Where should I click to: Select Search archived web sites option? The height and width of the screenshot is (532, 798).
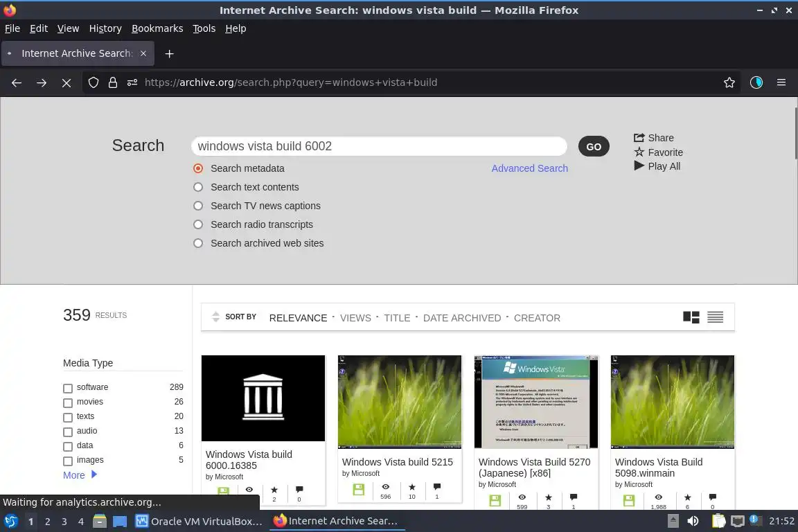pos(199,243)
